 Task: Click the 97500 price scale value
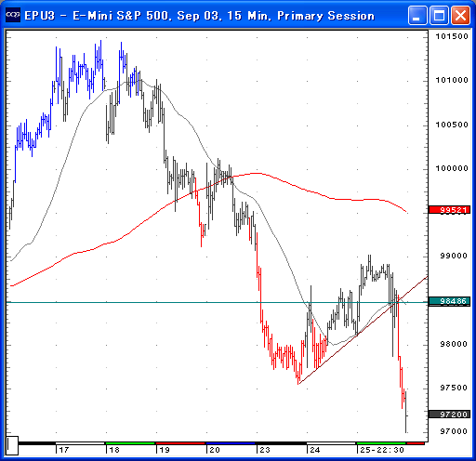pyautogui.click(x=454, y=388)
